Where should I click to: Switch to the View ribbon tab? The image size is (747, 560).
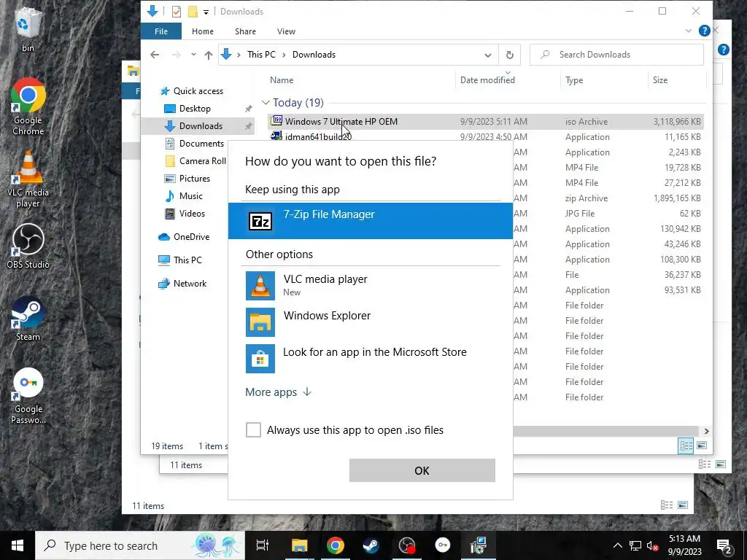(x=286, y=31)
